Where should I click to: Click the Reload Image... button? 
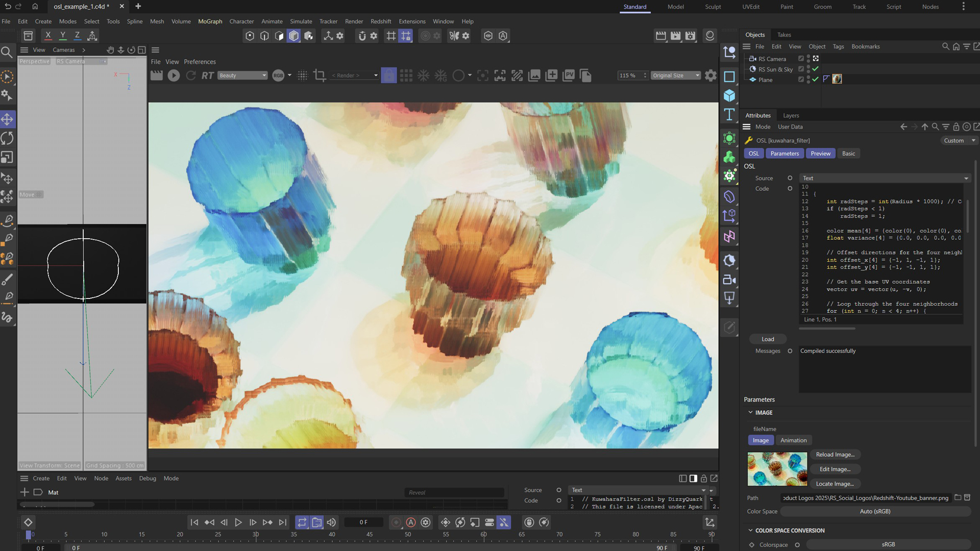pyautogui.click(x=835, y=455)
